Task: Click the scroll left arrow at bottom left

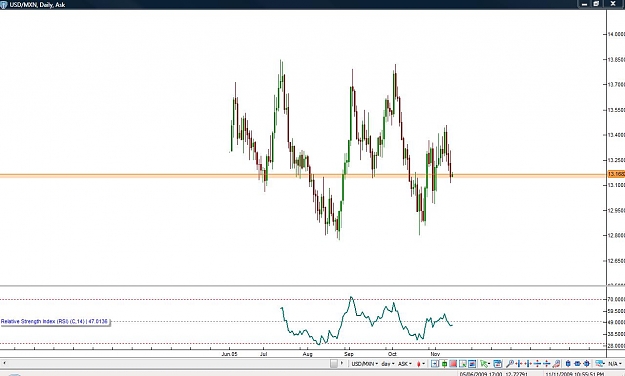Action: [x=4, y=364]
